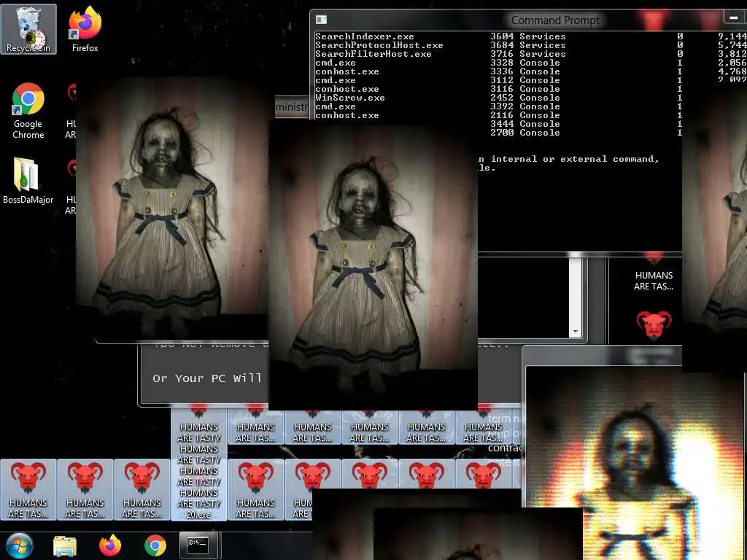Click the cmd.exe entry with PID 3392
This screenshot has width=747, height=560.
coord(335,106)
